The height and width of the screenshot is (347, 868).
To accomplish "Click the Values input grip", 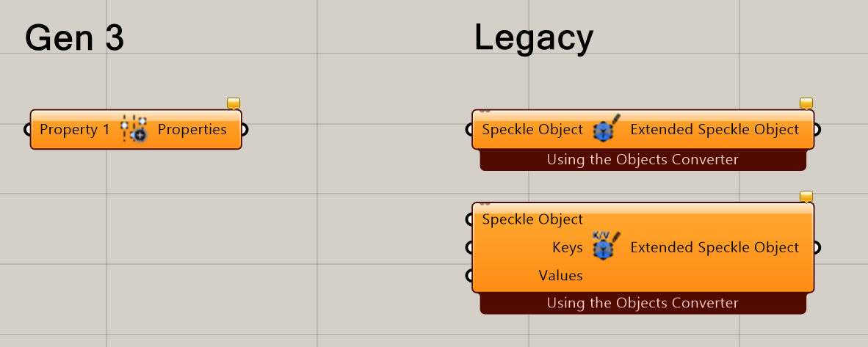I will pos(469,275).
